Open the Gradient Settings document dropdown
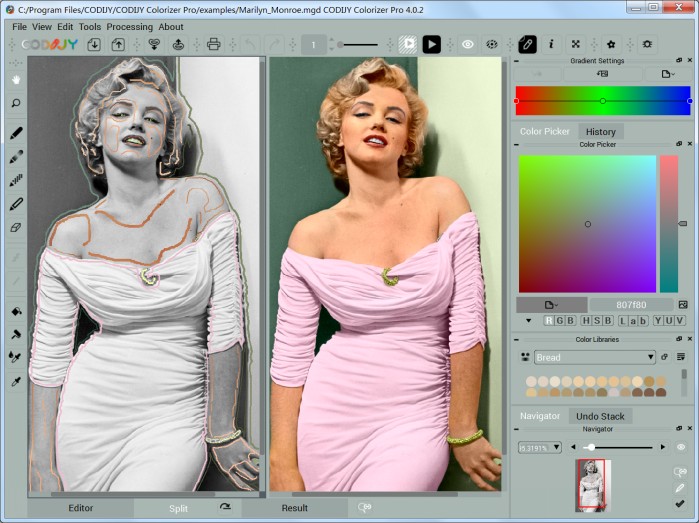 click(x=668, y=74)
